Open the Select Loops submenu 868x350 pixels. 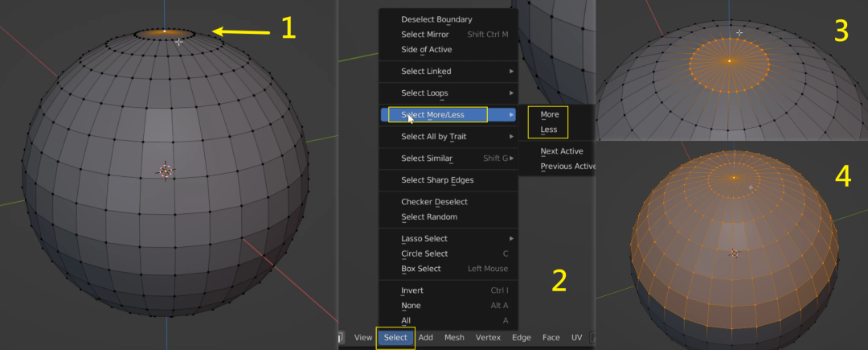pyautogui.click(x=448, y=93)
